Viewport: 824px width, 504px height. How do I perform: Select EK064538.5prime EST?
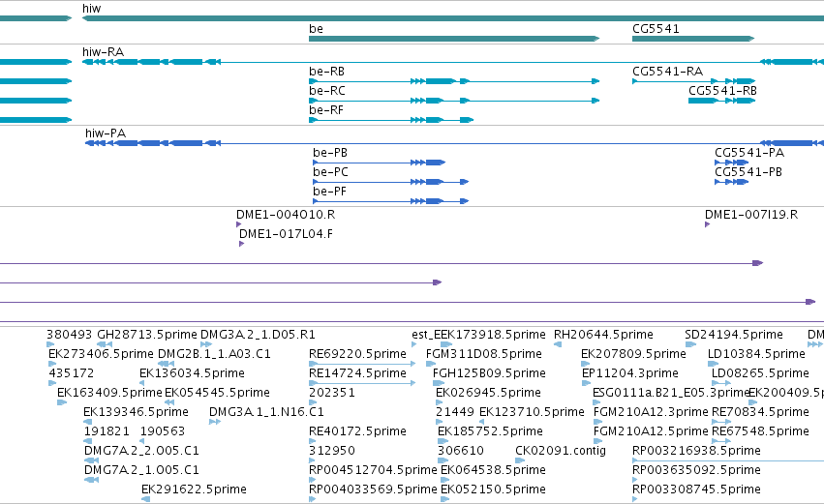click(445, 480)
